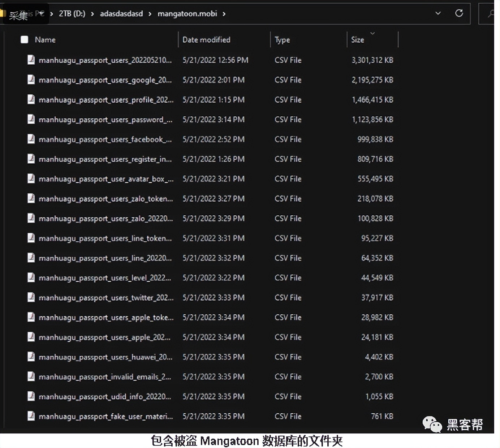Image resolution: width=500 pixels, height=448 pixels.
Task: Select the file name manhuagu_passport_users_password_...
Action: [x=105, y=120]
